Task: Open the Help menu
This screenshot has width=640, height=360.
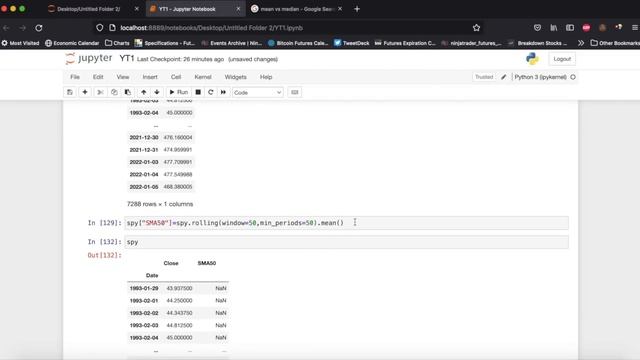Action: click(266, 77)
